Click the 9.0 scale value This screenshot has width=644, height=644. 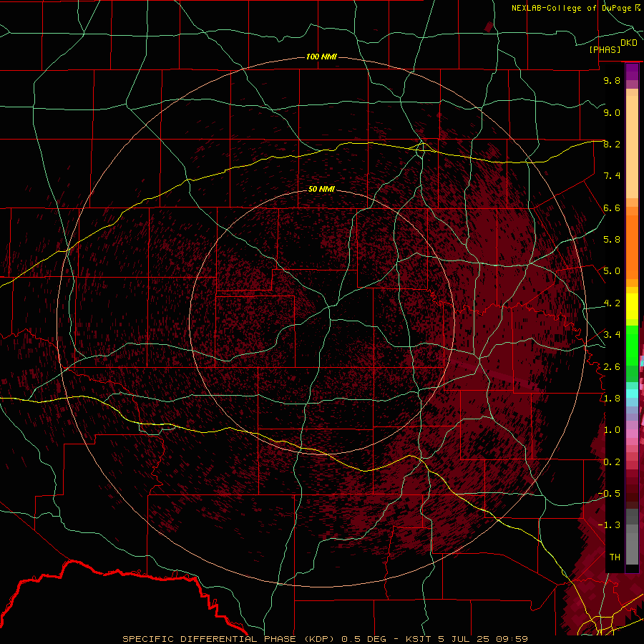coord(612,112)
